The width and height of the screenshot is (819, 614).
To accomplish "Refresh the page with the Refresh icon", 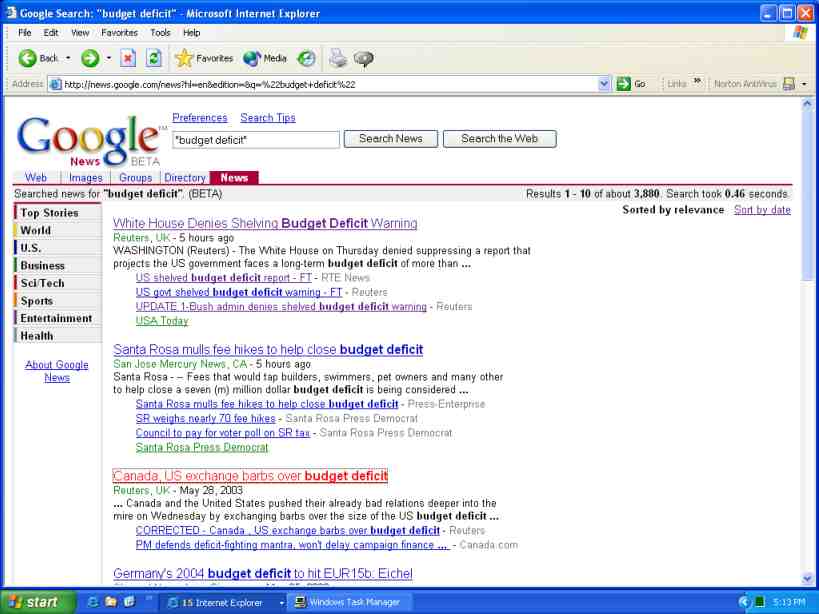I will [153, 58].
